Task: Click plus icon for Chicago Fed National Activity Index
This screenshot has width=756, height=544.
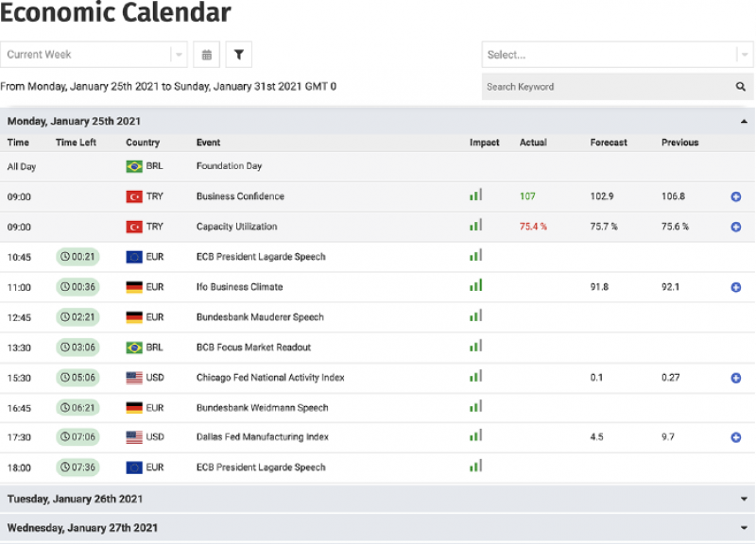Action: pos(736,378)
